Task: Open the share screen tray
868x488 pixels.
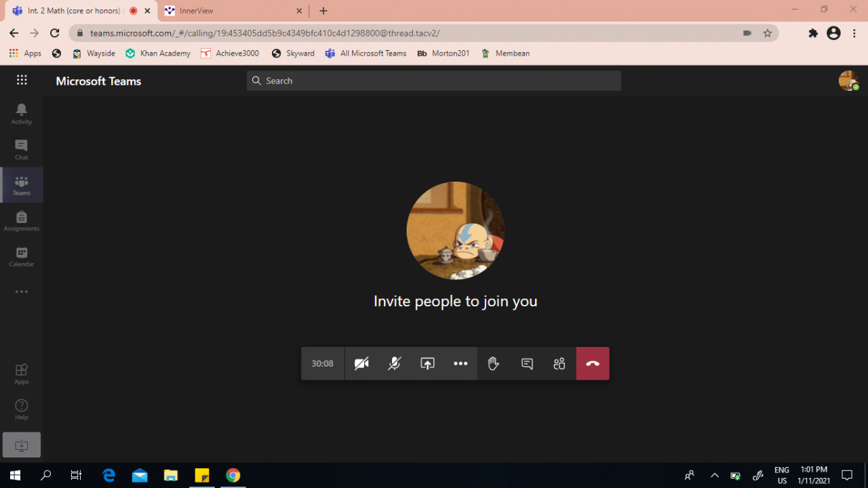Action: point(427,364)
